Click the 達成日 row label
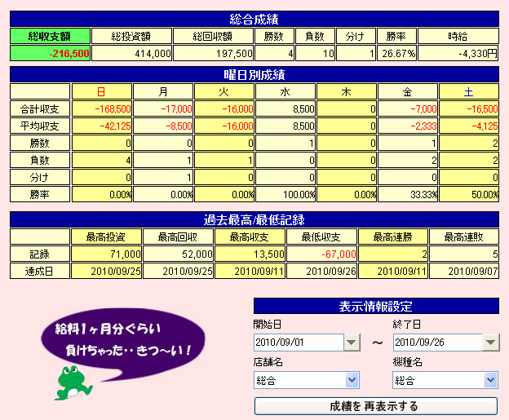This screenshot has height=420, width=509. click(x=40, y=271)
